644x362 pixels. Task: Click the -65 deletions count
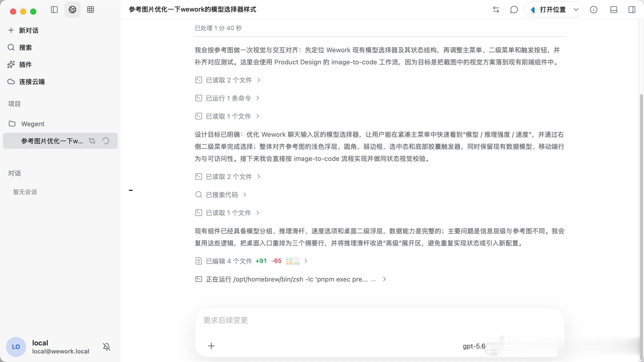coord(276,261)
